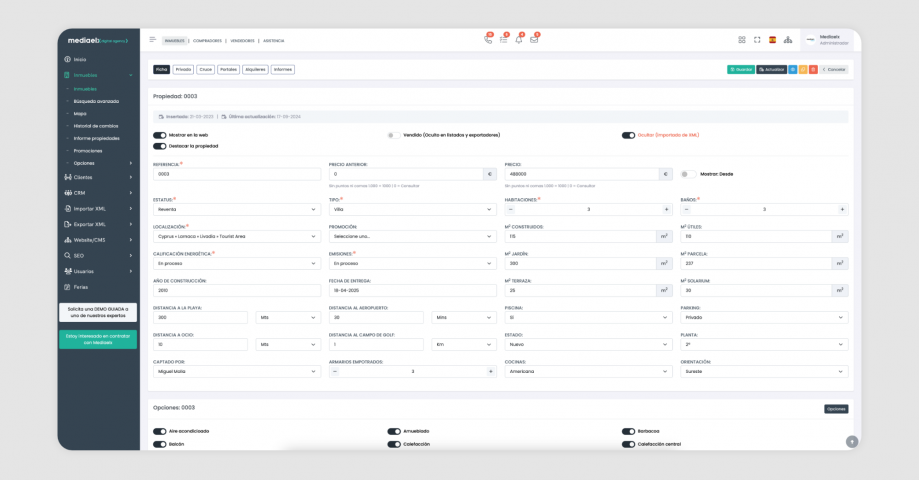Click the red delete trash icon

[x=813, y=69]
